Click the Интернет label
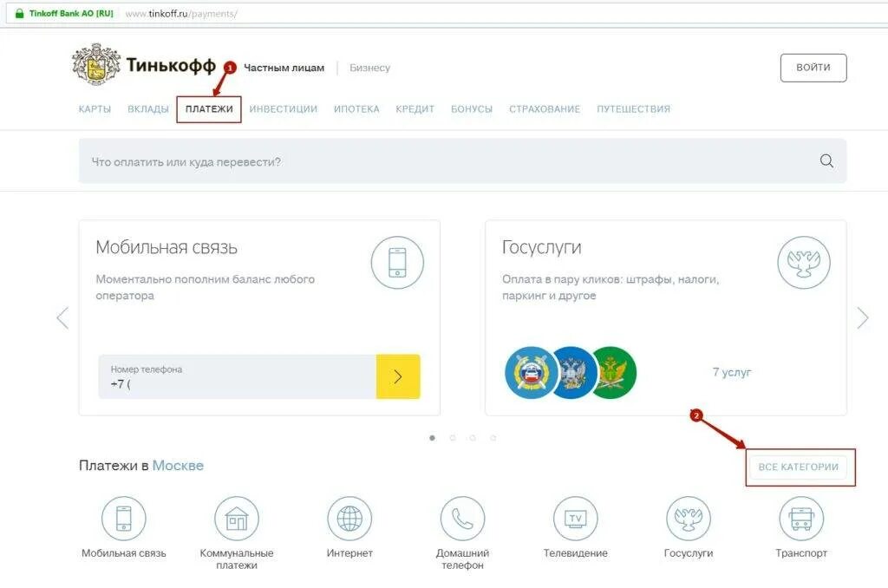This screenshot has width=888, height=588. 349,553
